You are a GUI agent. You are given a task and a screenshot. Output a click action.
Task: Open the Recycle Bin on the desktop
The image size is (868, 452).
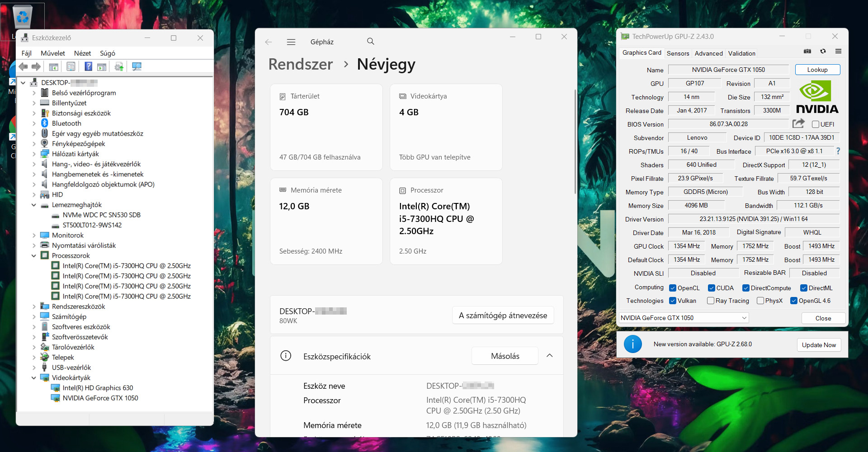pyautogui.click(x=22, y=17)
